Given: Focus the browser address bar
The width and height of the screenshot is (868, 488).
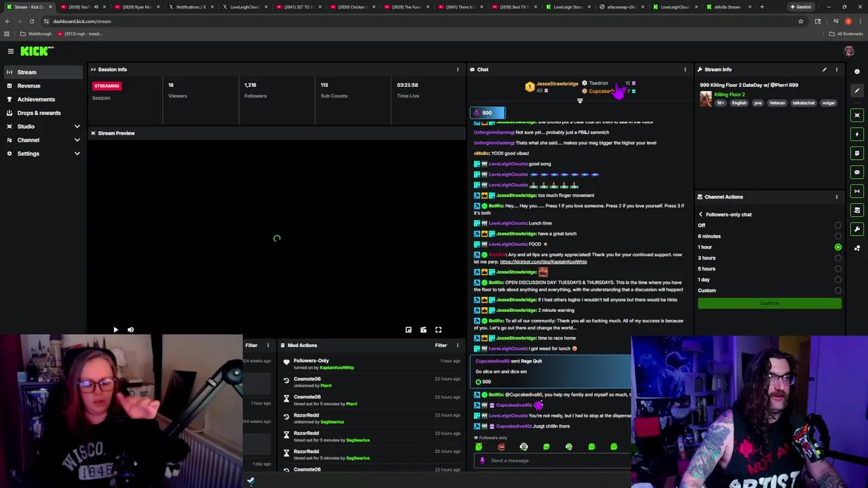Looking at the screenshot, I should click(420, 21).
